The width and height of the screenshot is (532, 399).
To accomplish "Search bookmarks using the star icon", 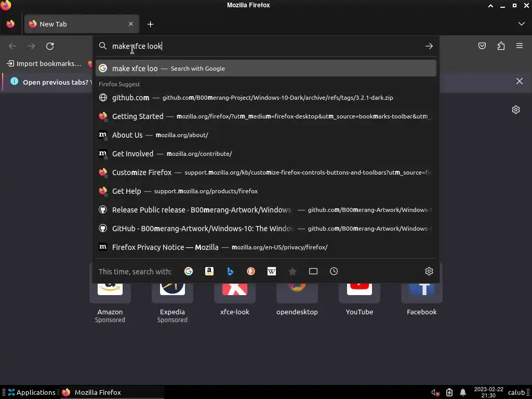I will click(292, 271).
